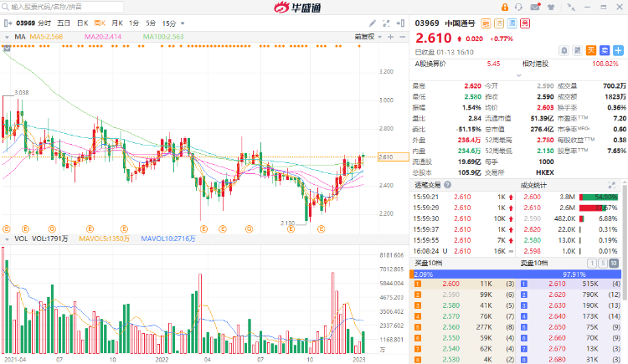
Task: Expand the 成交统计 panel icon
Action: point(611,185)
